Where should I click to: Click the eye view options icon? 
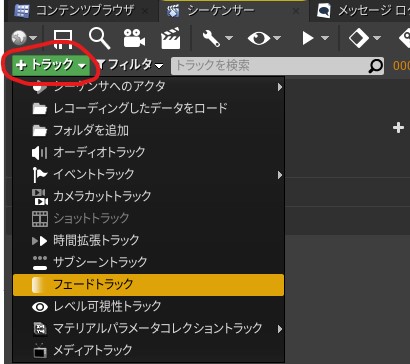point(259,38)
